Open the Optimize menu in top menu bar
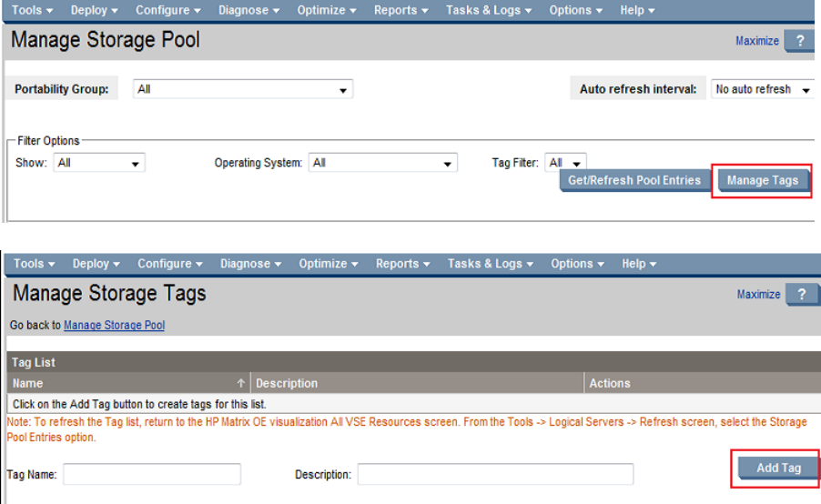 click(328, 10)
